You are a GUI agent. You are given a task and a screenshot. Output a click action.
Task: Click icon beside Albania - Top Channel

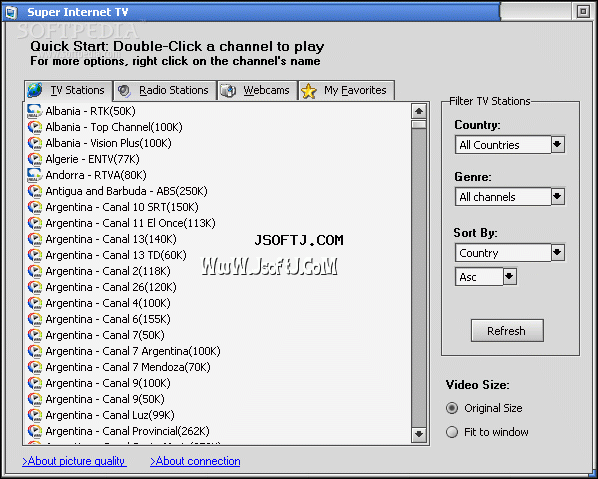pos(35,127)
